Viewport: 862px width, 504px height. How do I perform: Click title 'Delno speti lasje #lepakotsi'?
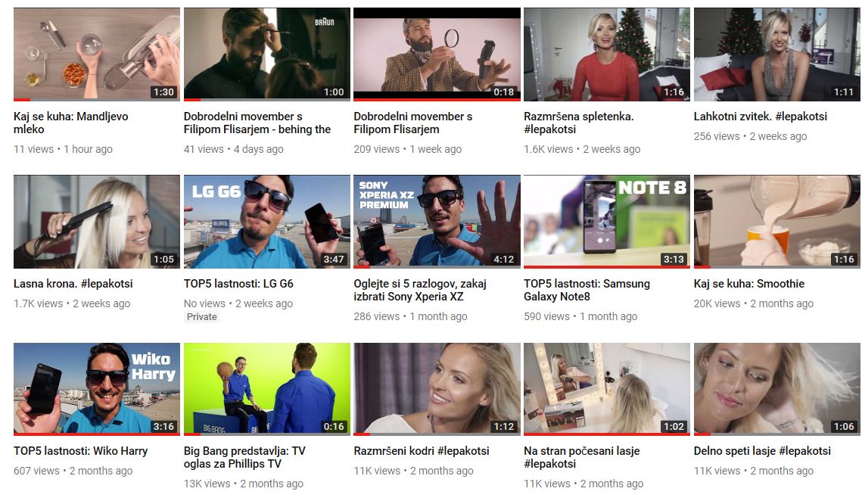tap(762, 451)
